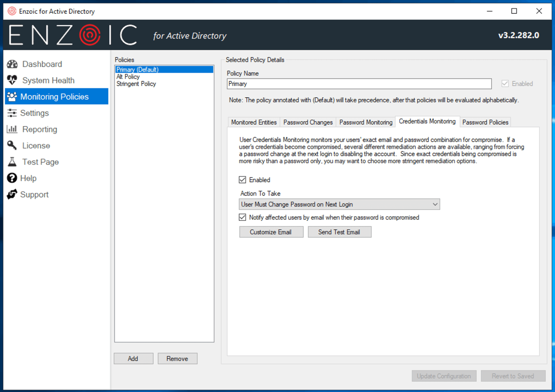Screen dimensions: 555x392
Task: Switch to the Password Changes tab
Action: [308, 122]
